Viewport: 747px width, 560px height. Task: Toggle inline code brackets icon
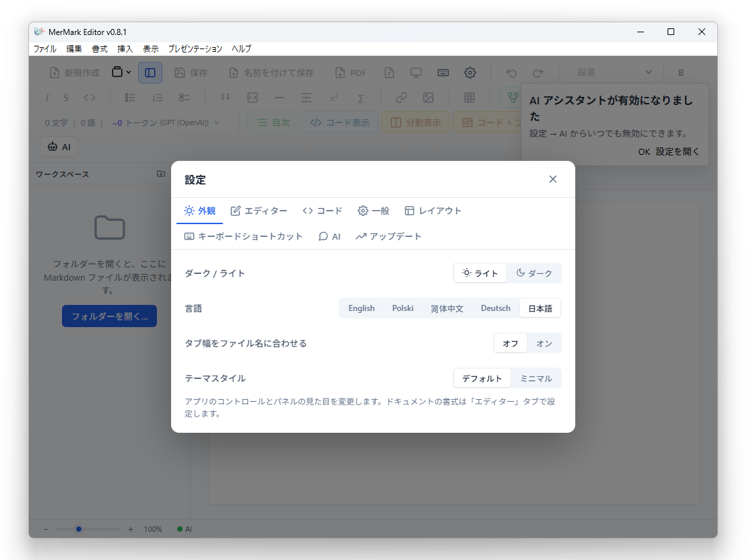click(x=90, y=98)
